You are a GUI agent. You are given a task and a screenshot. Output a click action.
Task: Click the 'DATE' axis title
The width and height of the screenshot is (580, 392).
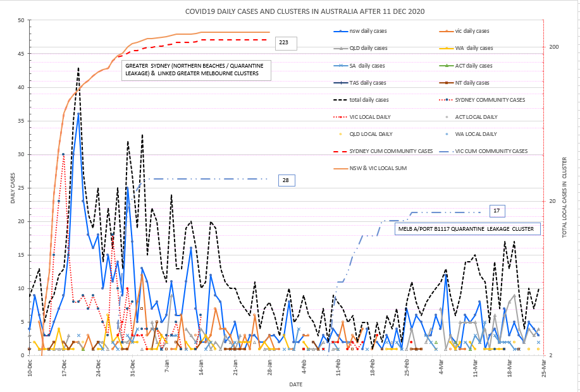[x=295, y=384]
